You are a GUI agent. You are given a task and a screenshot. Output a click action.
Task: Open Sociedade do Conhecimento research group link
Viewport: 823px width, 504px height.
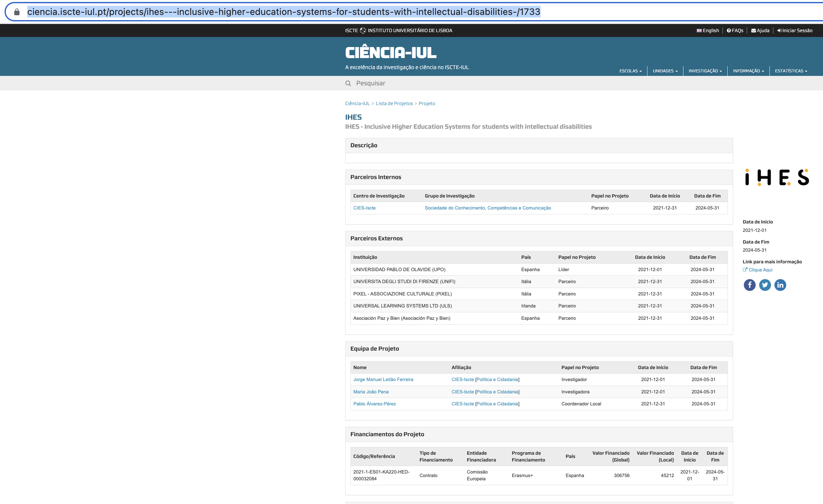coord(488,208)
